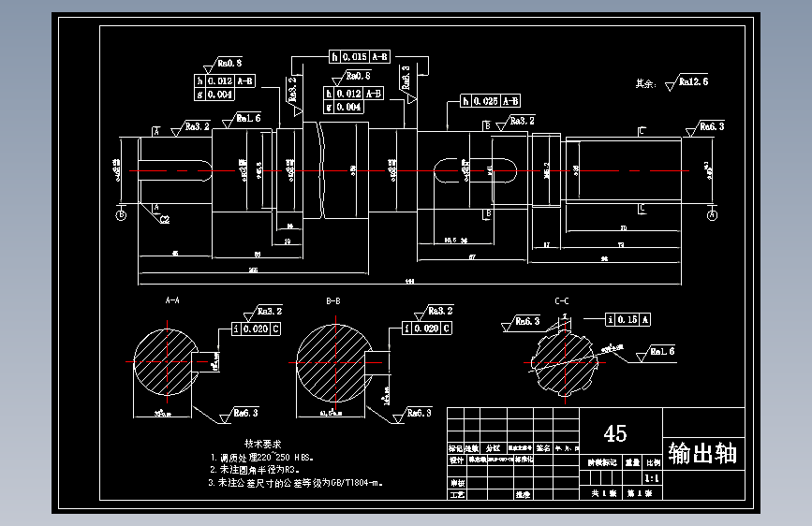Click the Ra3.2 symbol in A-A section

point(263,313)
